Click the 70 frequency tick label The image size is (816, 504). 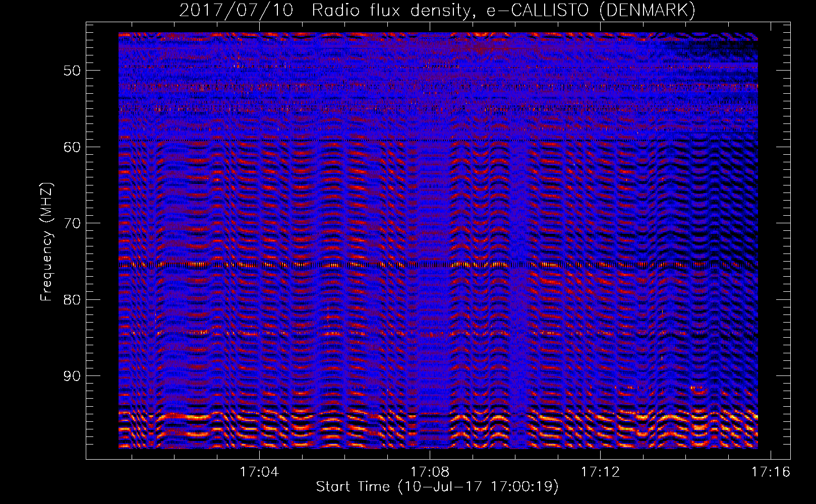pyautogui.click(x=72, y=223)
